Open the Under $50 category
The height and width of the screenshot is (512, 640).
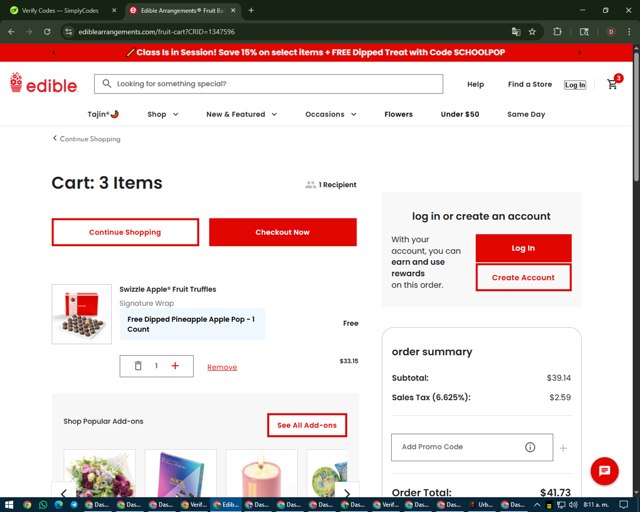tap(460, 114)
